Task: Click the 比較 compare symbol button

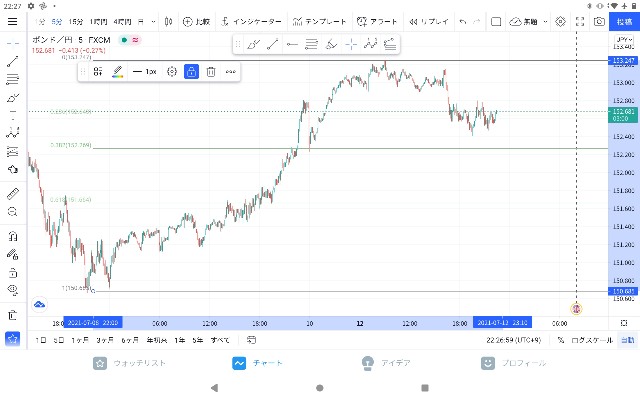Action: [x=196, y=22]
